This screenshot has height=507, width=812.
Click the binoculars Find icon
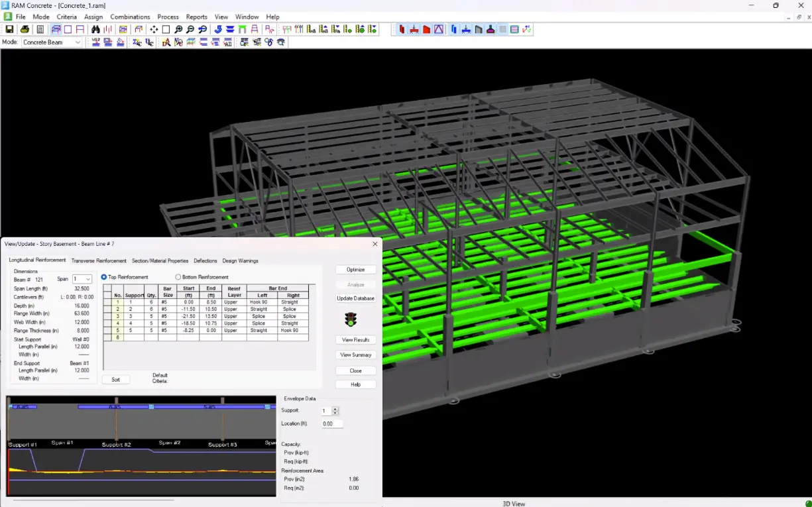[x=95, y=29]
